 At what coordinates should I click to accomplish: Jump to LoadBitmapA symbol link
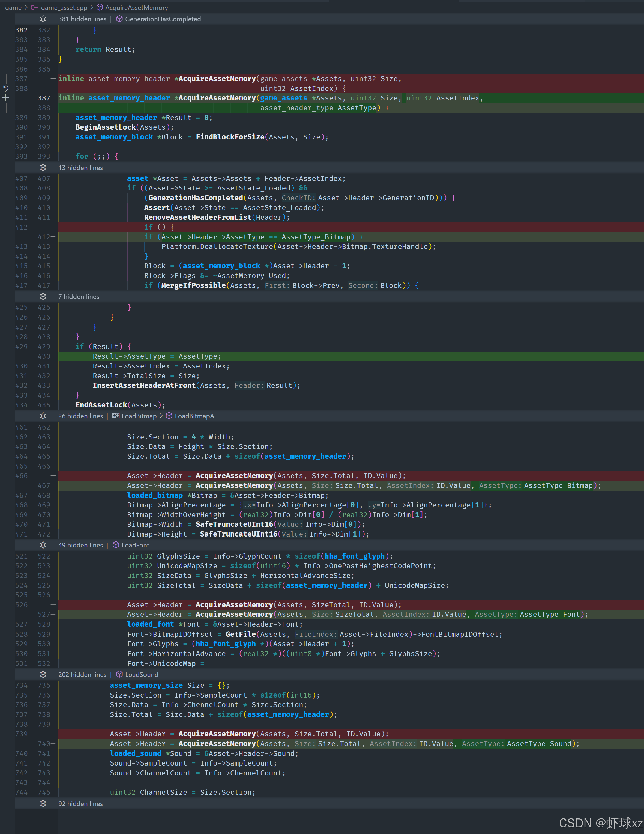pos(194,416)
